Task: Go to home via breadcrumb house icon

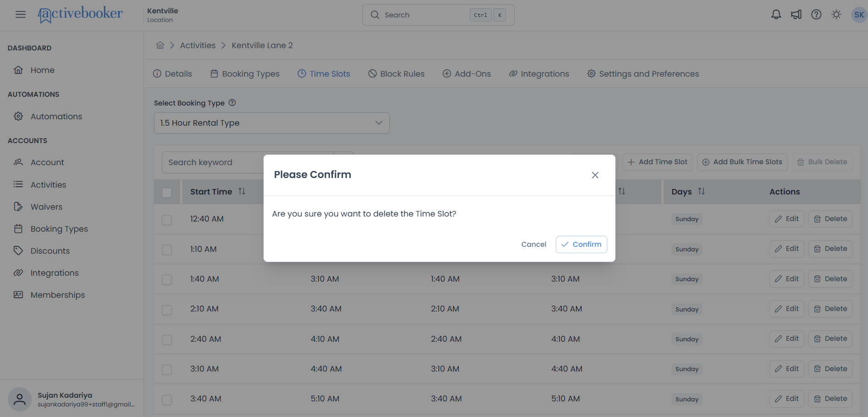Action: click(160, 45)
